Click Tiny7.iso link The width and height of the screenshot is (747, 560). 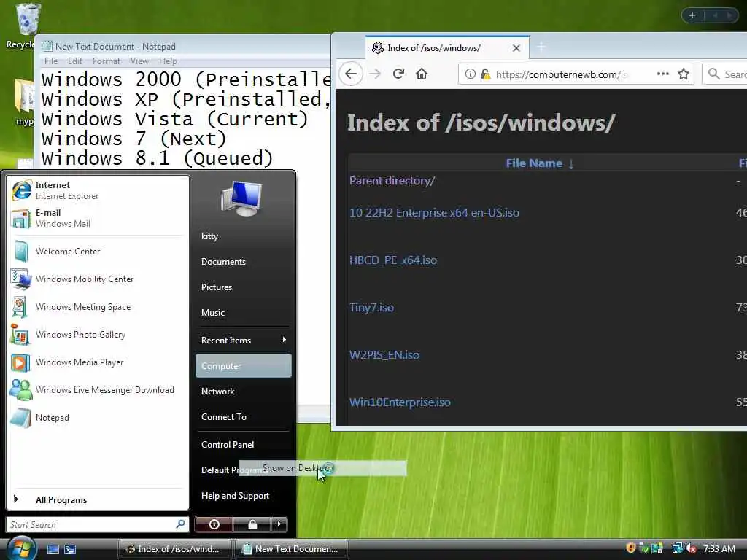pyautogui.click(x=371, y=308)
